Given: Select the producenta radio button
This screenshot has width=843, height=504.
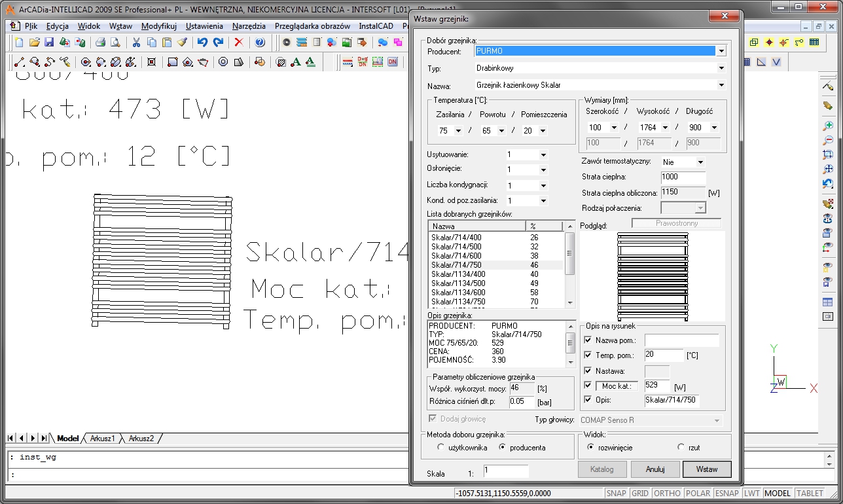Looking at the screenshot, I should point(503,447).
